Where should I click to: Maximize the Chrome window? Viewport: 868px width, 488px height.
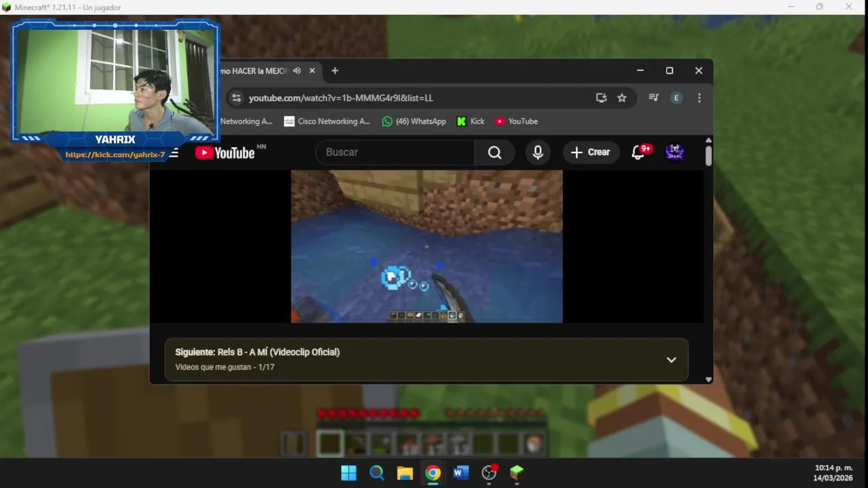click(x=669, y=70)
